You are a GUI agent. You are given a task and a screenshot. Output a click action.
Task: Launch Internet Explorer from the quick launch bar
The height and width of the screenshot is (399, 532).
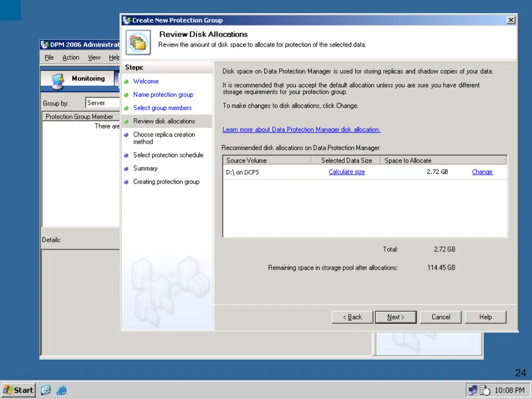pyautogui.click(x=62, y=390)
